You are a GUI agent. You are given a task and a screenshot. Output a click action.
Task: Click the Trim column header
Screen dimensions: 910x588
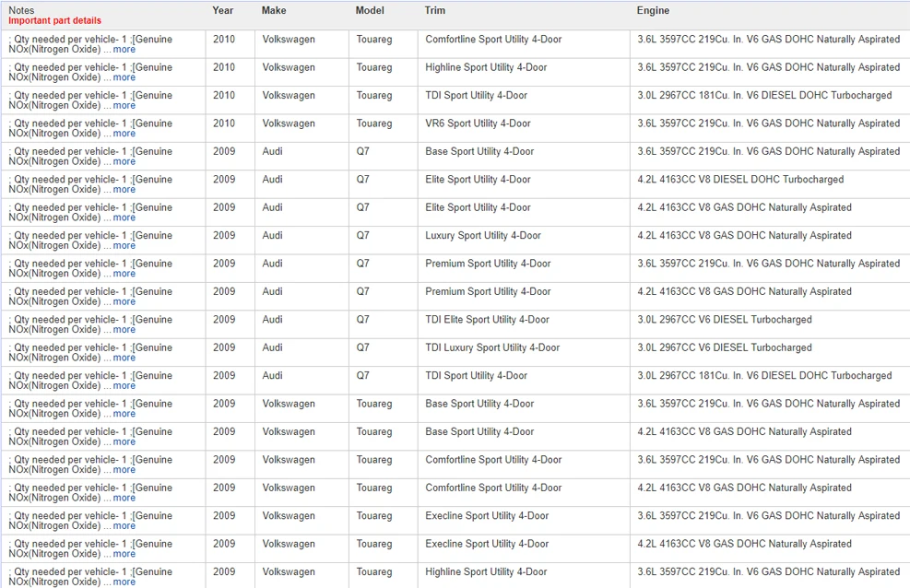click(435, 10)
